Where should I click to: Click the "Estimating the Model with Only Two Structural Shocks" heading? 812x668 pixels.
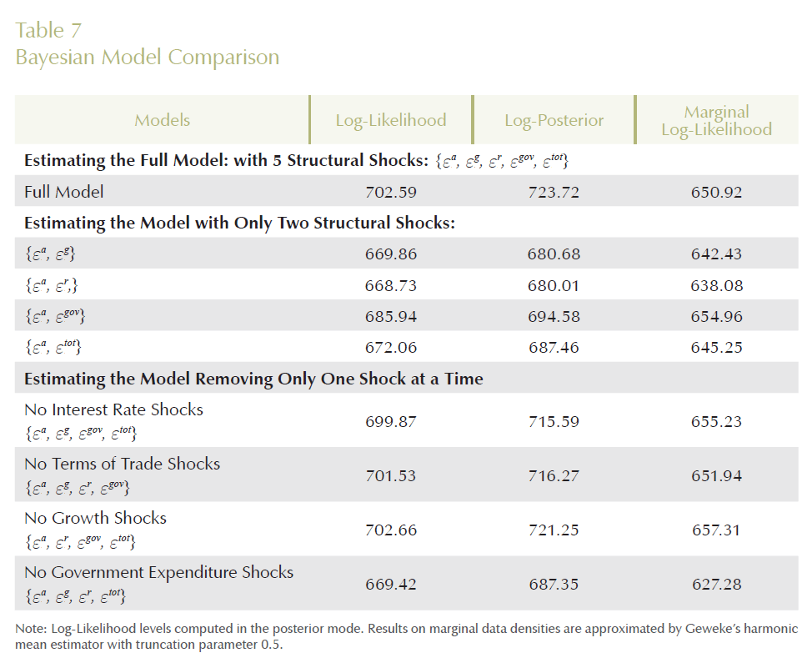(x=238, y=224)
